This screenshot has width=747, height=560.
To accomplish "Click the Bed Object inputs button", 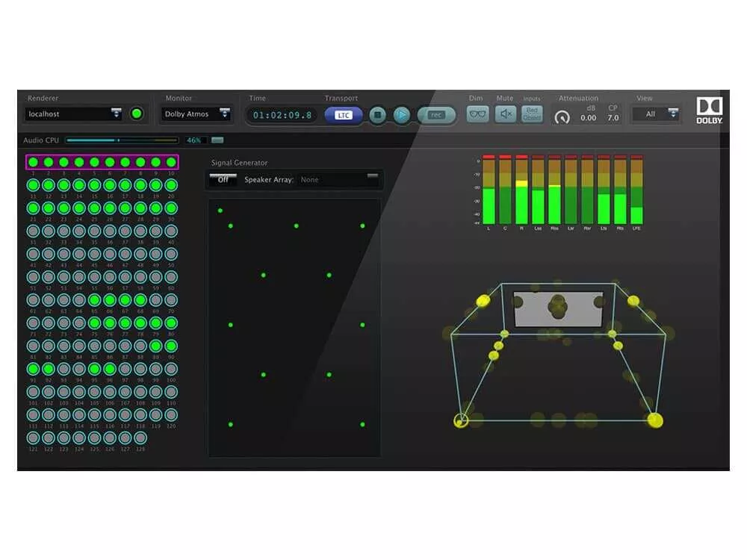I will [x=532, y=114].
